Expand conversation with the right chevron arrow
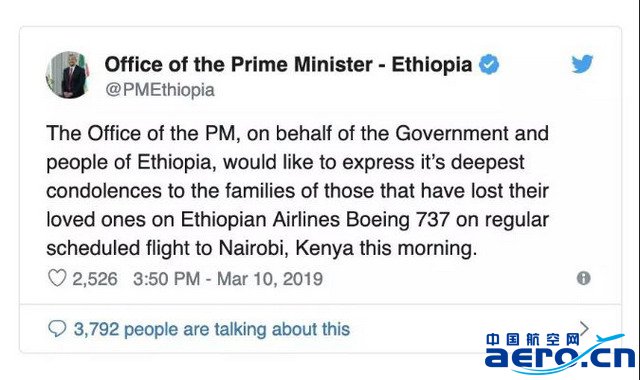 point(584,328)
